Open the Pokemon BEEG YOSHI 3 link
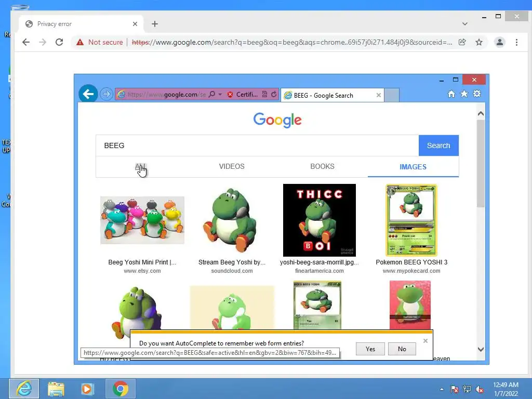Image resolution: width=532 pixels, height=399 pixels. pos(411,262)
